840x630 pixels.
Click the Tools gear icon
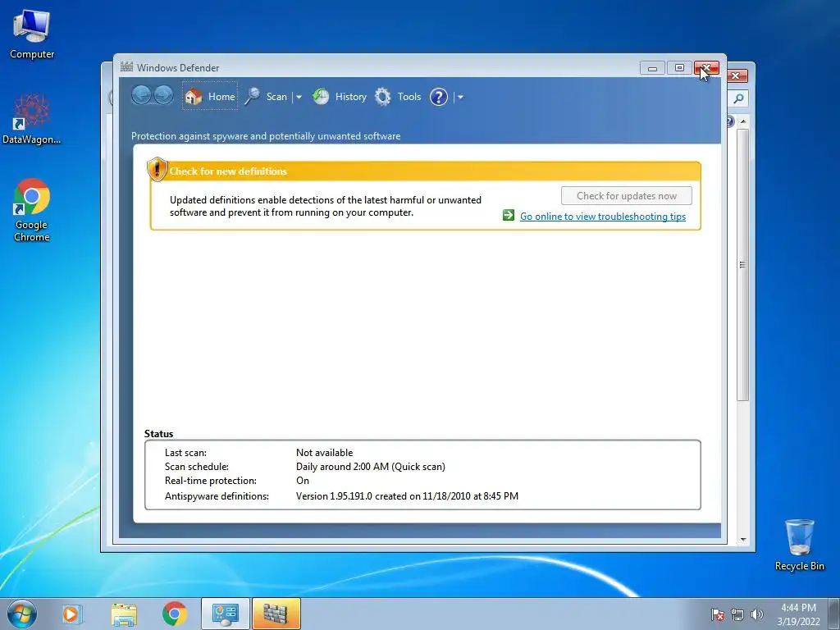tap(382, 97)
